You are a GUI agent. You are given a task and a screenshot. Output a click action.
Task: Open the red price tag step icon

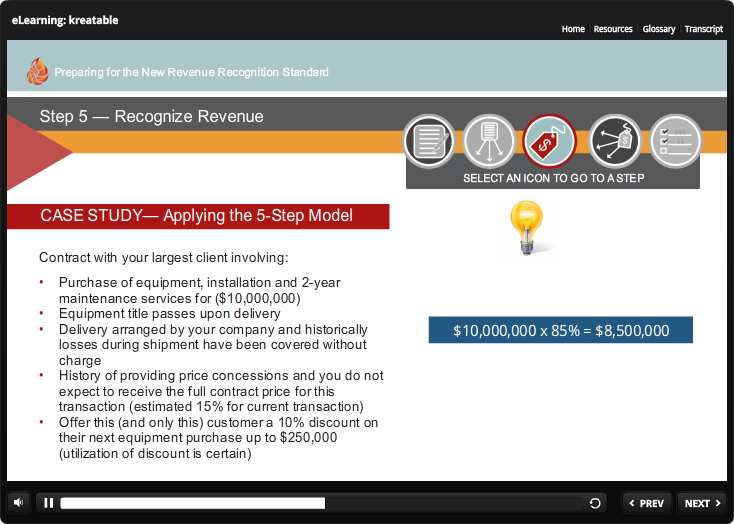(x=550, y=141)
